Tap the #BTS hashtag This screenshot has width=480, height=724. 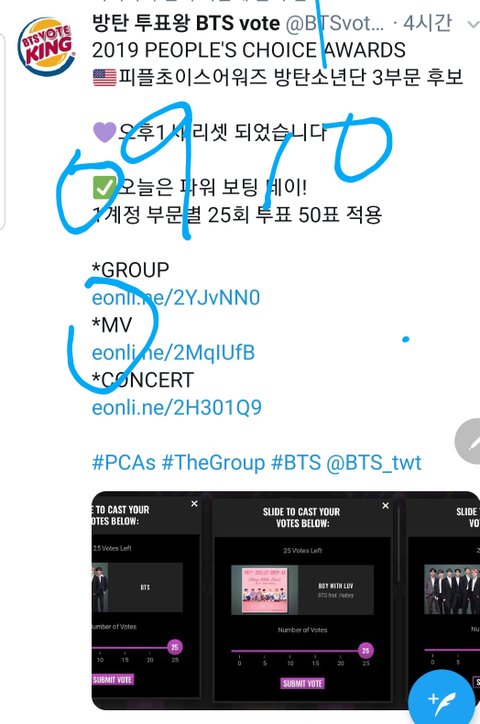pos(295,462)
